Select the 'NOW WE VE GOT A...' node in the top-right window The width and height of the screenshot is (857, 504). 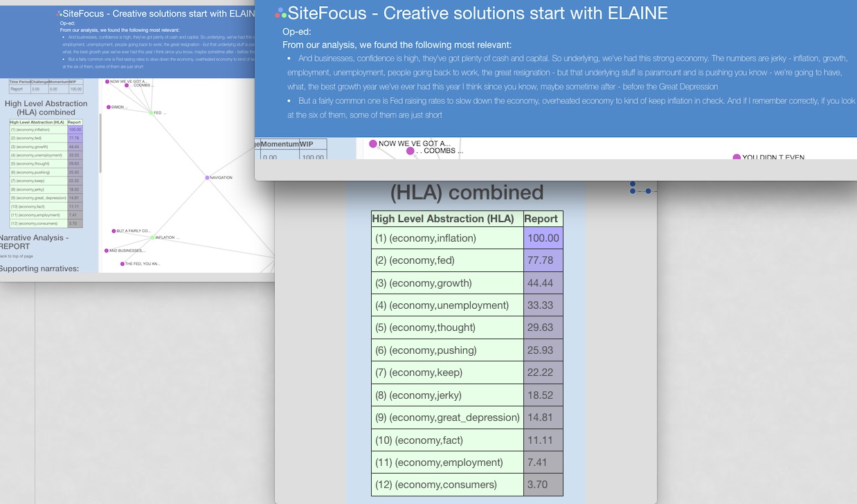pos(373,144)
